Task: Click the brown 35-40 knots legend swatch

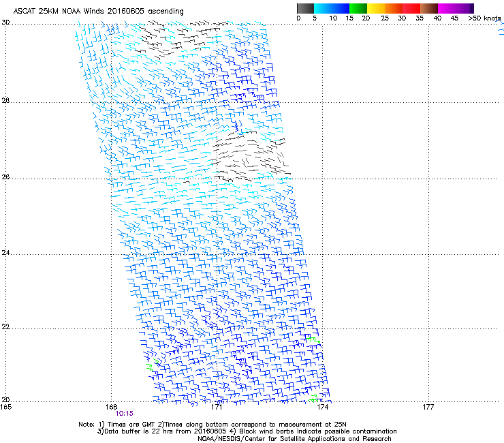Action: pyautogui.click(x=429, y=8)
